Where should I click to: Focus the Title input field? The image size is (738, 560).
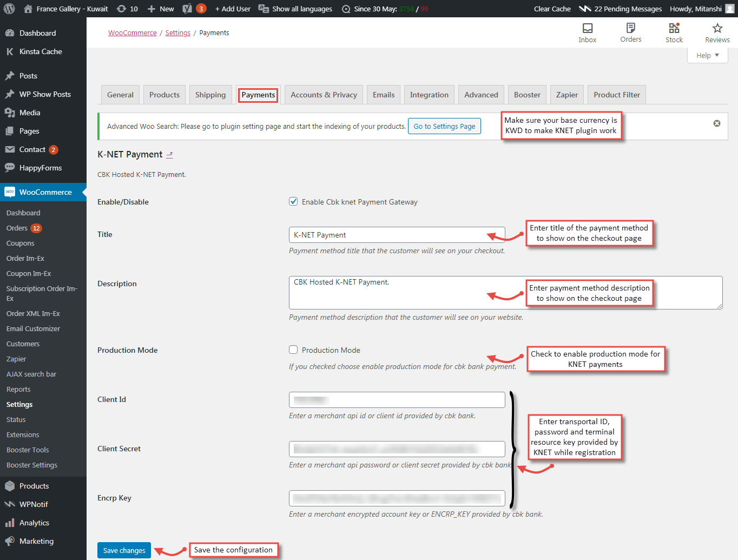click(397, 235)
